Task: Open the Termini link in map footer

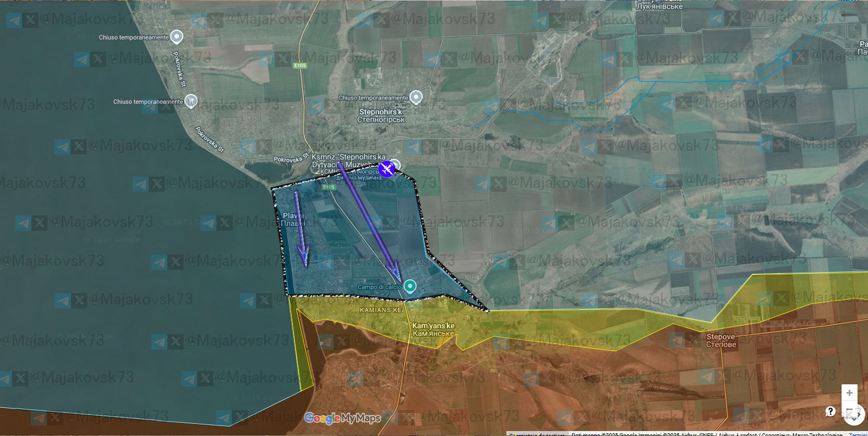Action: coord(858,434)
